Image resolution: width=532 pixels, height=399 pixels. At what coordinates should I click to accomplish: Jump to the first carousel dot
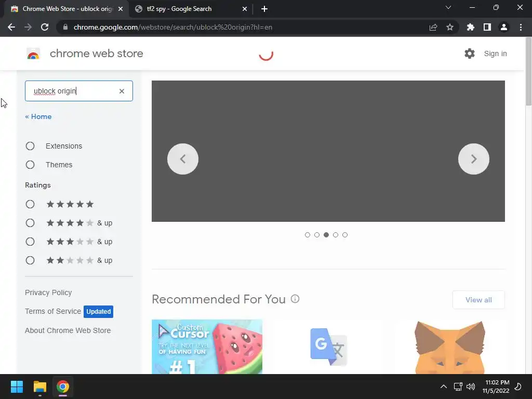click(x=308, y=235)
